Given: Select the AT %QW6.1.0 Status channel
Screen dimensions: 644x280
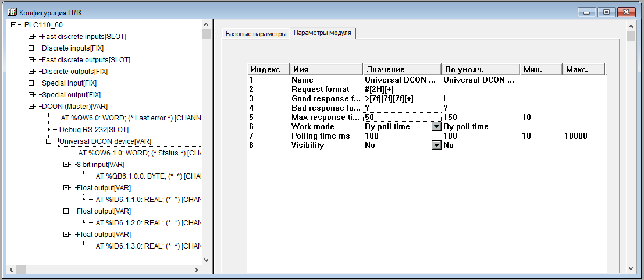Looking at the screenshot, I should 140,153.
